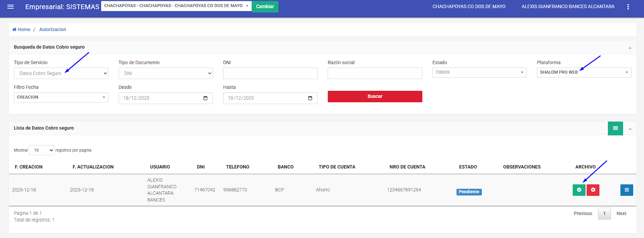Screen dimensions: 644x238
Task: Click the three-dot options menu icon
Action: click(628, 7)
